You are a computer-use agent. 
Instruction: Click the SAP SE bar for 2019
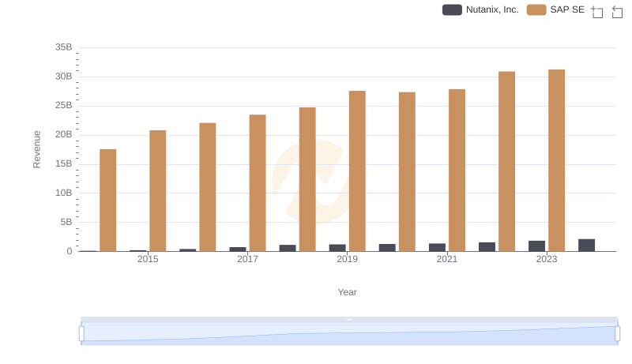[357, 171]
